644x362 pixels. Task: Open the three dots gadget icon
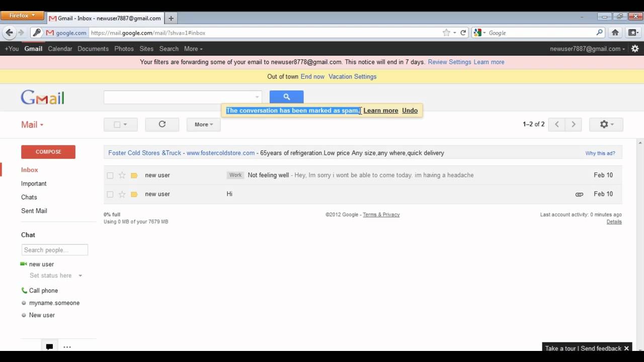click(x=67, y=346)
